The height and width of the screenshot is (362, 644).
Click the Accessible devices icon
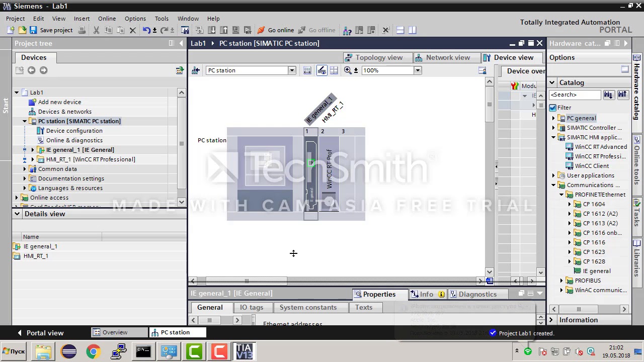(x=347, y=30)
